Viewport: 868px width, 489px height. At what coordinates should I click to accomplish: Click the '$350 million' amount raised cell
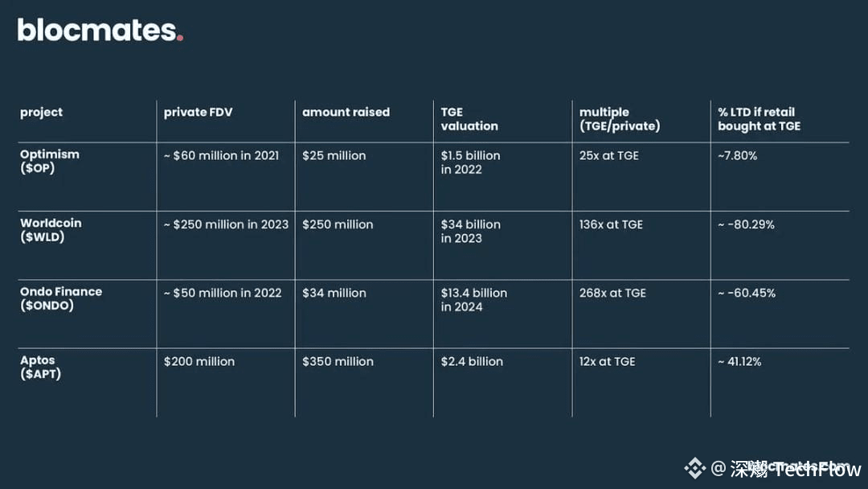click(338, 362)
